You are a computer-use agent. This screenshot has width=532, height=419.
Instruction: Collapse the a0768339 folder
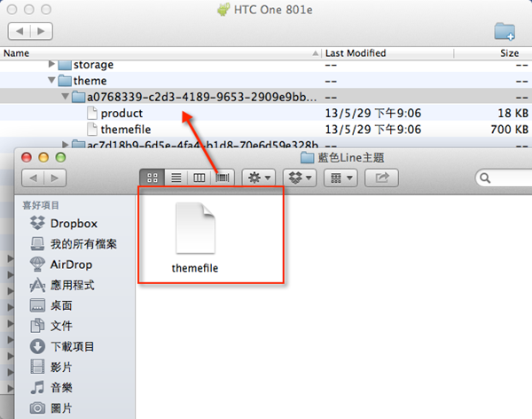[66, 97]
